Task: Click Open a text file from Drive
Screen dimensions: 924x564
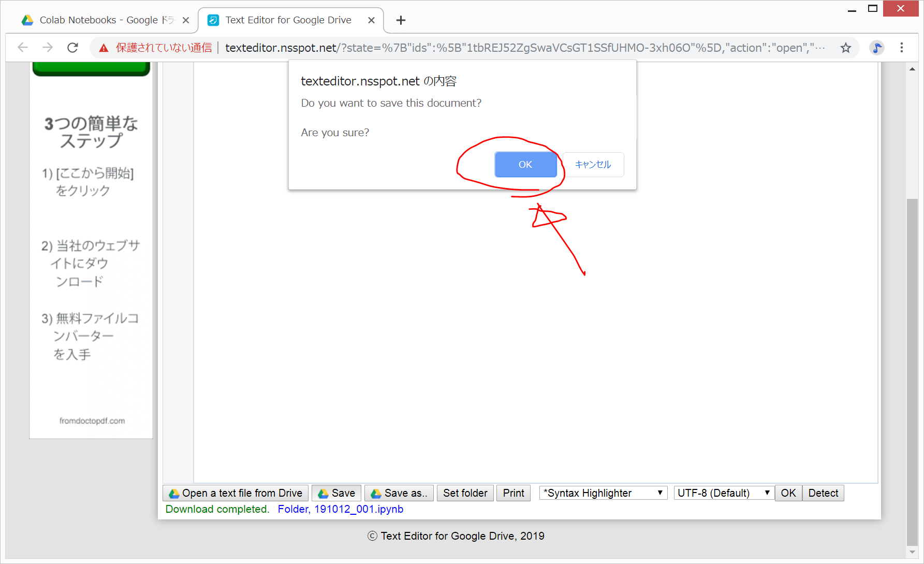Action: click(236, 493)
